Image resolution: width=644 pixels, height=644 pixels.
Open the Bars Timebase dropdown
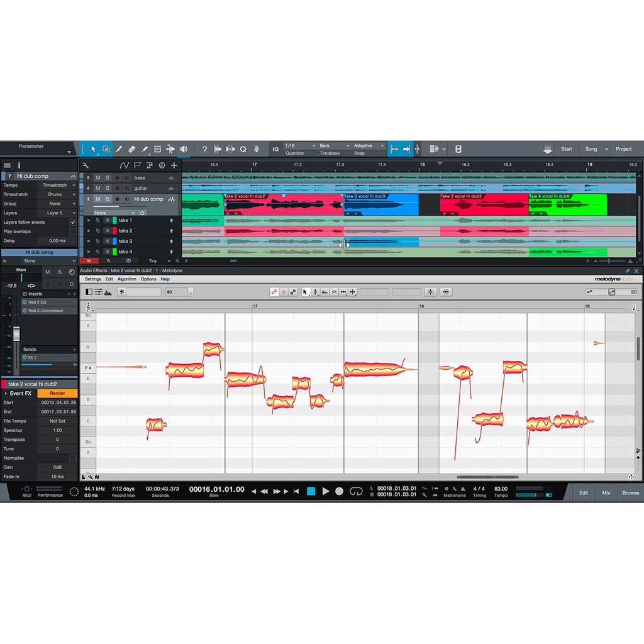tap(335, 146)
